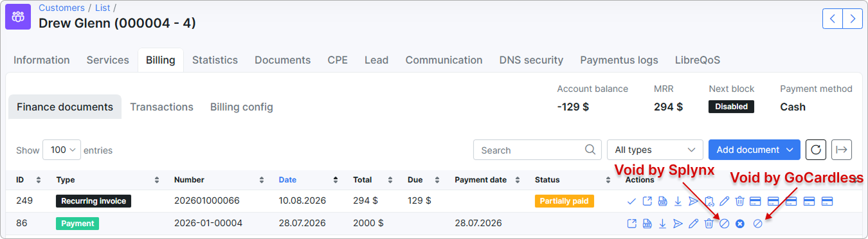Click the List breadcrumb link
This screenshot has width=868, height=239.
point(104,8)
